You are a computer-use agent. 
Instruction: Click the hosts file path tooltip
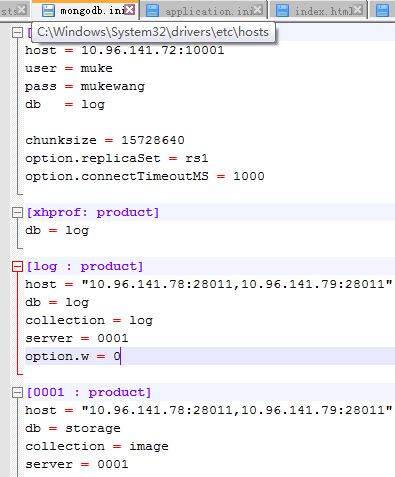click(x=153, y=32)
